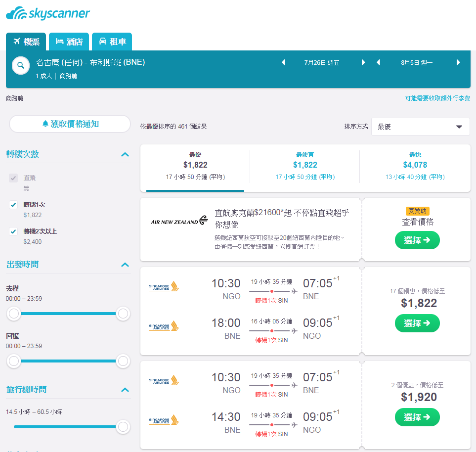The width and height of the screenshot is (476, 452).
Task: Open the 排序方式 最優 dropdown
Action: (421, 127)
